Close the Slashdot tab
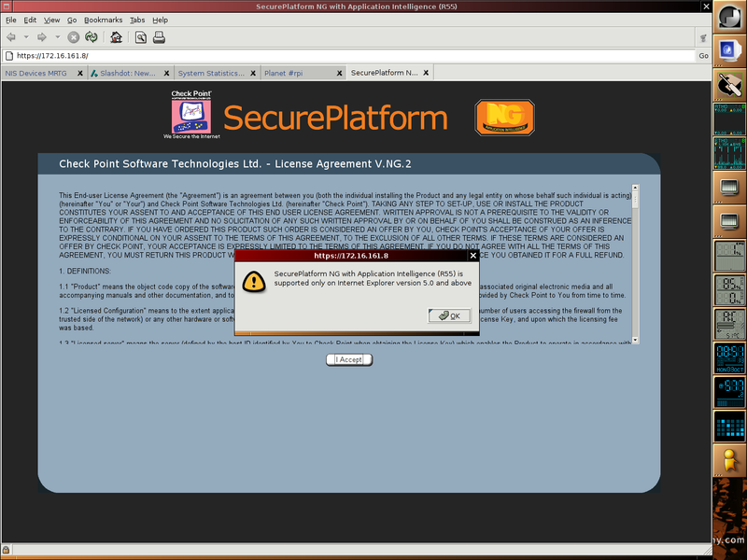 tap(166, 74)
